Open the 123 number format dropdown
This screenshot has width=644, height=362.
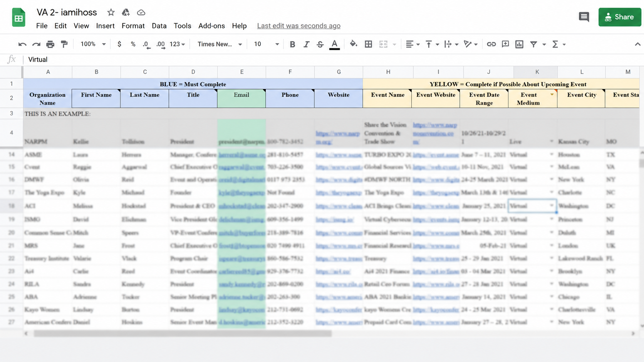pyautogui.click(x=177, y=44)
